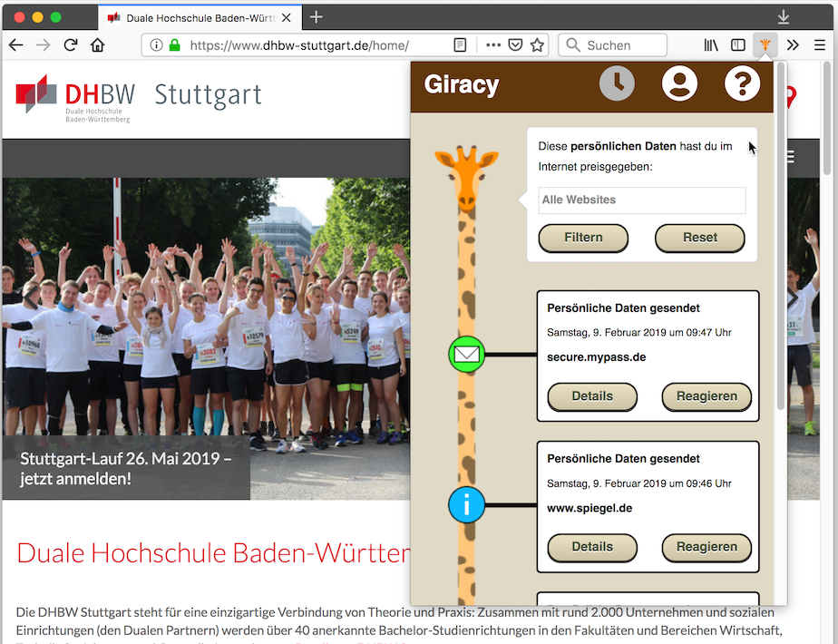Image resolution: width=838 pixels, height=644 pixels.
Task: Select the Duale Hochschule Baden-Württ tab
Action: coord(200,17)
